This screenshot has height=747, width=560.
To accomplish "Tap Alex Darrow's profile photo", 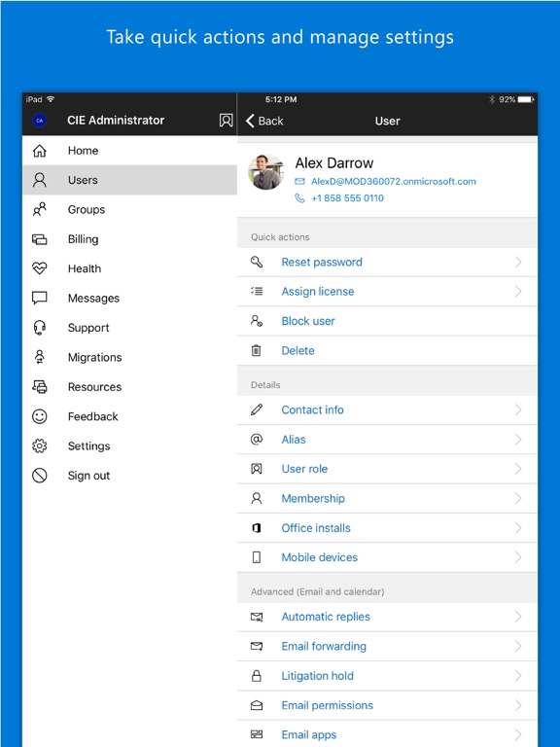I will pyautogui.click(x=266, y=172).
